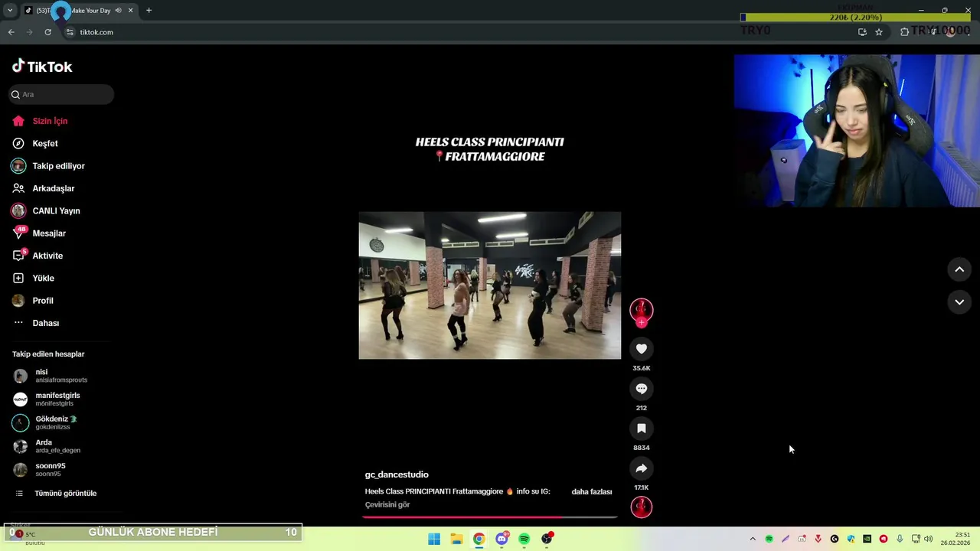
Task: Open followed account Gökdeniz
Action: [x=46, y=422]
